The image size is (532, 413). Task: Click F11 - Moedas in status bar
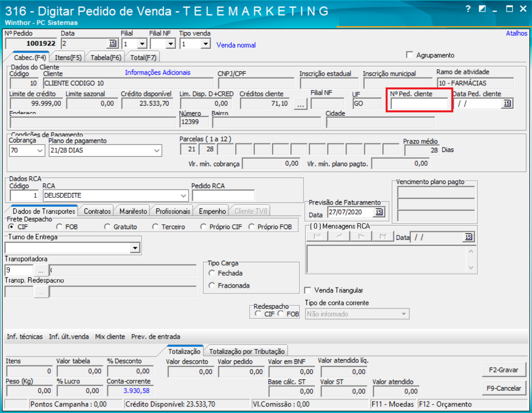tap(393, 404)
